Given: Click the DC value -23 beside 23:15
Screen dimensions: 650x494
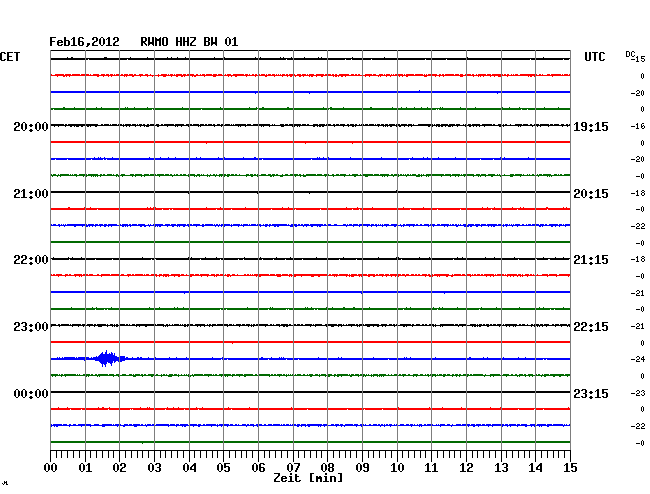Looking at the screenshot, I should [x=638, y=393].
